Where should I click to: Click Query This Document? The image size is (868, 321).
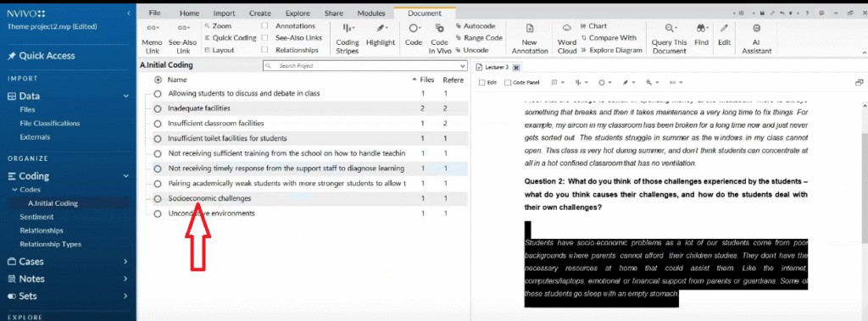670,38
